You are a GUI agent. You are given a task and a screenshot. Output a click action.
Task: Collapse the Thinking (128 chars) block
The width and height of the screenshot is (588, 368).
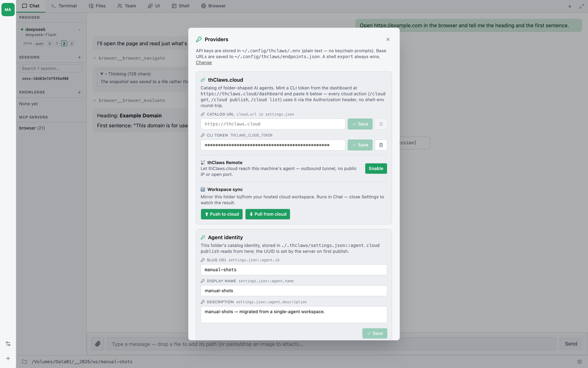[102, 74]
